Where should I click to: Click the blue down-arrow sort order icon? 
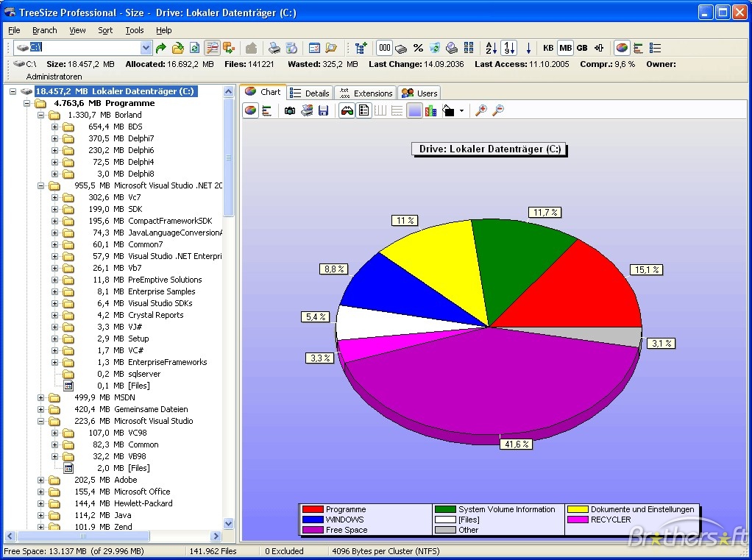pos(528,48)
